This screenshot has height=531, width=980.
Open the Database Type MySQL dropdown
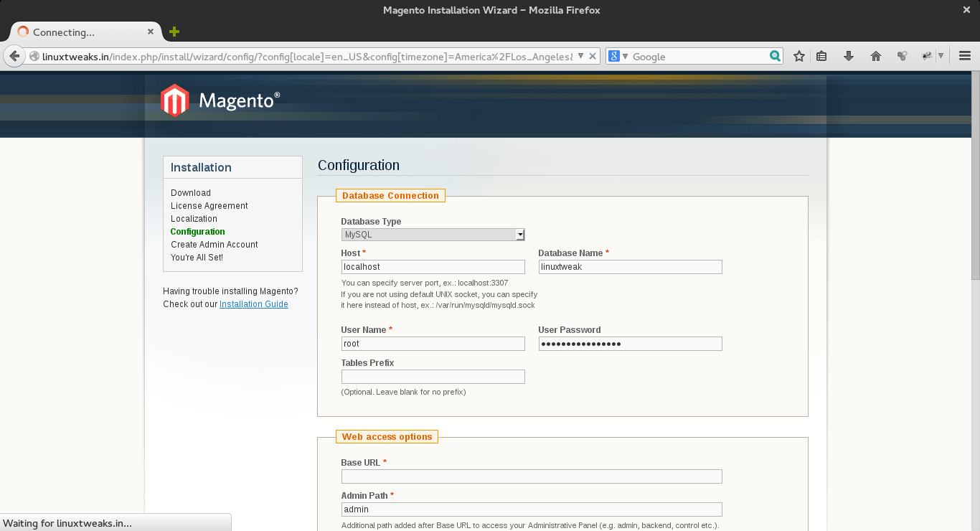433,235
